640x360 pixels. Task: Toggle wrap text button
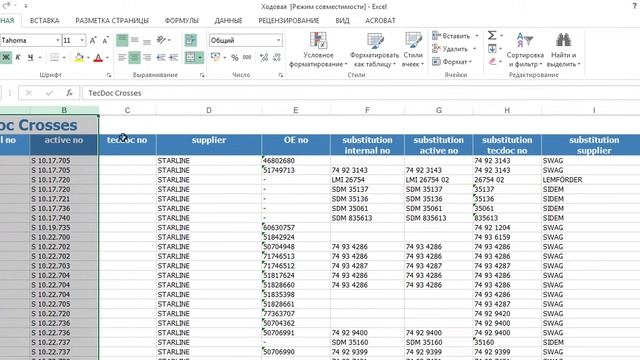[191, 40]
